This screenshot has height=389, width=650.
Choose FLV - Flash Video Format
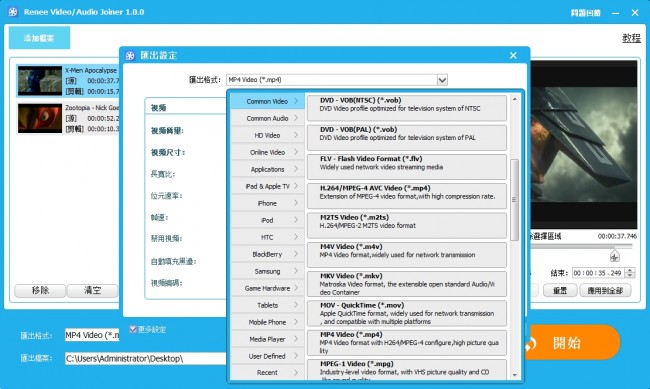(407, 166)
